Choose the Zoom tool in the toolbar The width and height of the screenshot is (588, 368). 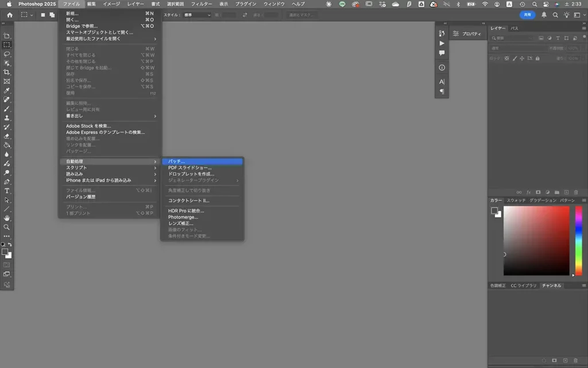(7, 227)
